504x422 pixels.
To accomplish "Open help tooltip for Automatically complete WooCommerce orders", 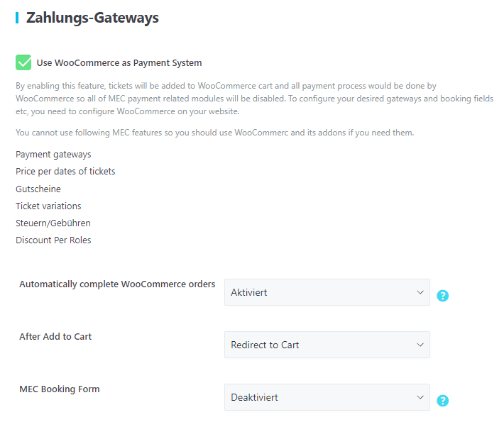I will coord(442,296).
